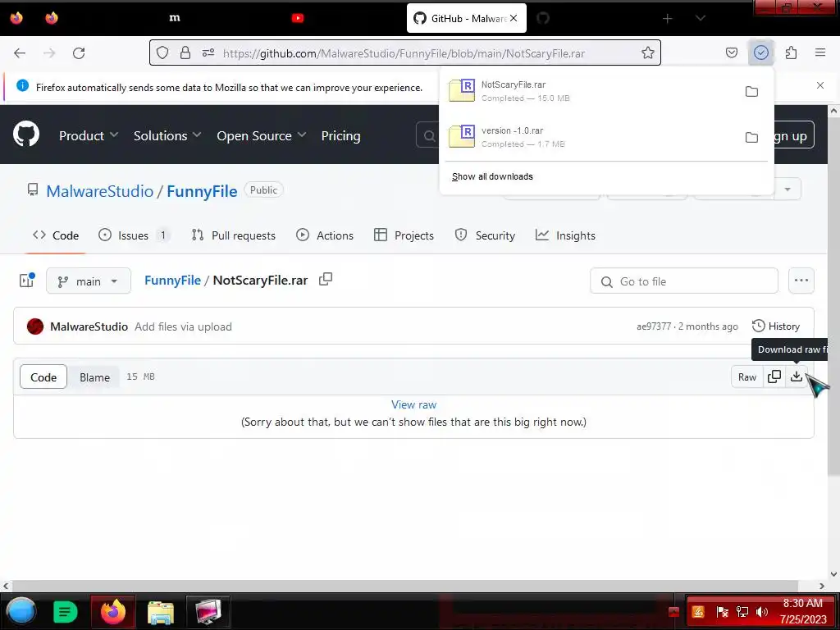Expand the dropdown arrow beside the repo buttons

click(787, 189)
